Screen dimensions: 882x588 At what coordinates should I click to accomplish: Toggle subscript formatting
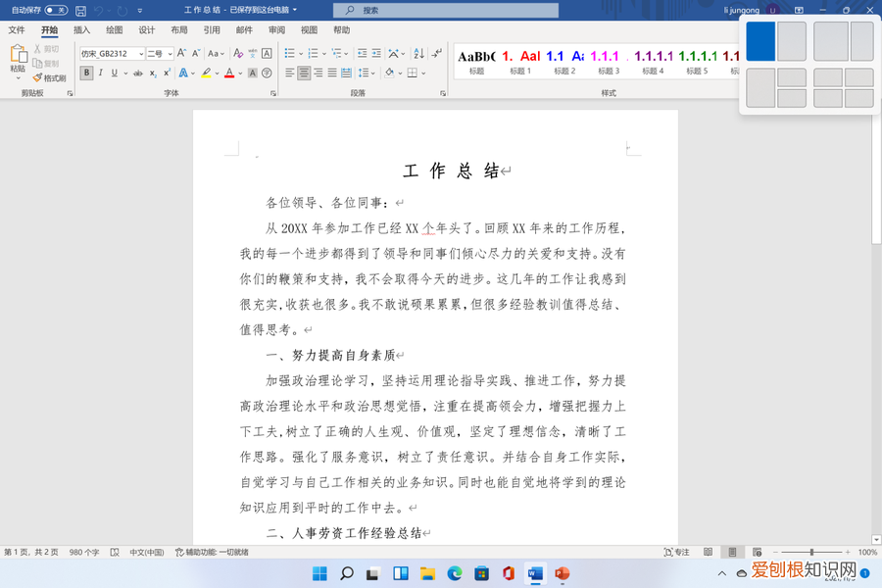click(x=152, y=72)
